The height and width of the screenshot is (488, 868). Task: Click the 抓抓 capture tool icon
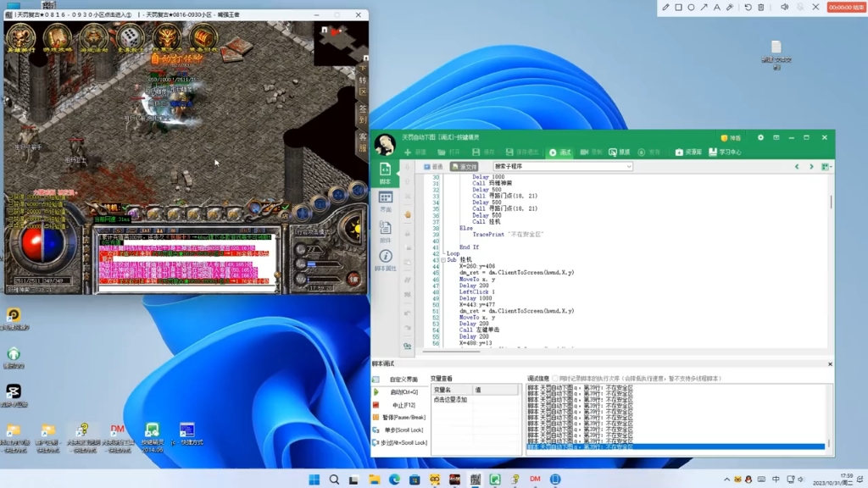point(619,152)
